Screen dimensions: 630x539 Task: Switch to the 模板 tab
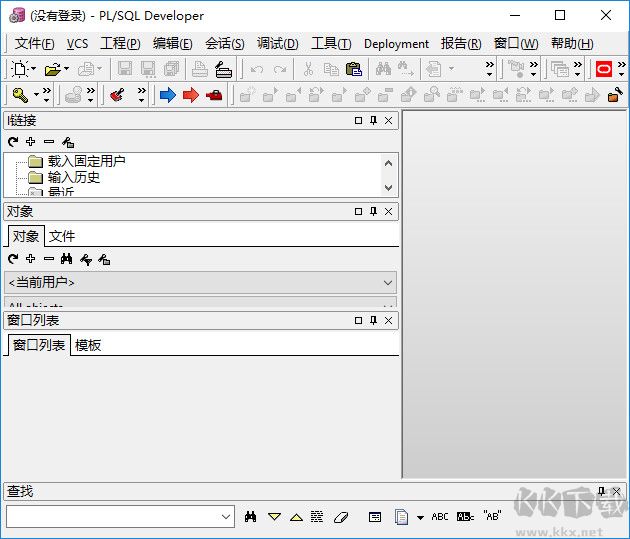click(x=88, y=345)
